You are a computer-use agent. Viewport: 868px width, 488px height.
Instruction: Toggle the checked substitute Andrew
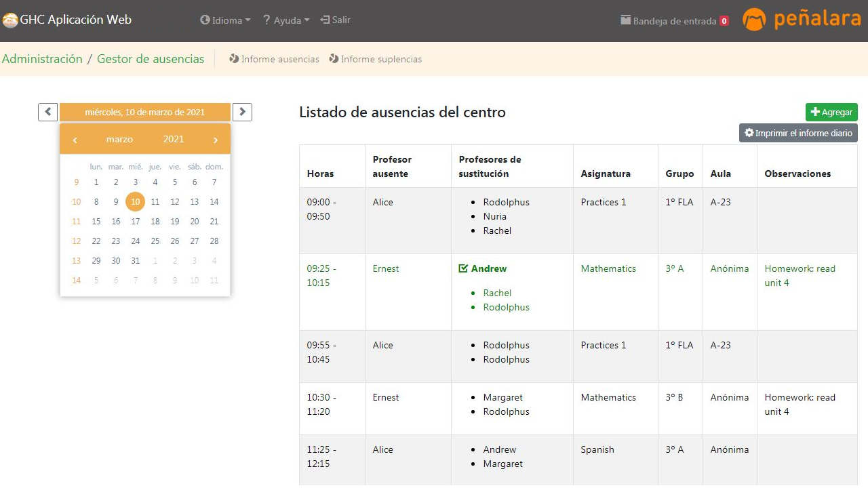click(464, 268)
